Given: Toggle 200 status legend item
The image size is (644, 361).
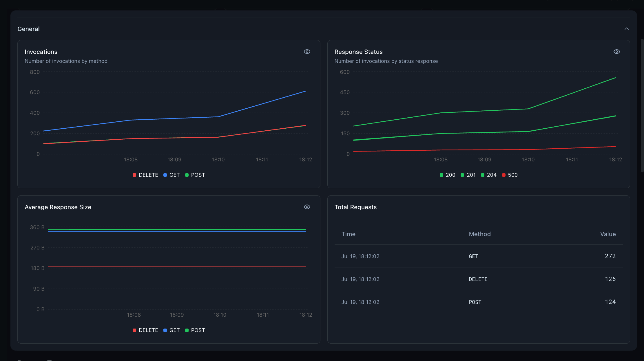Looking at the screenshot, I should click(447, 175).
